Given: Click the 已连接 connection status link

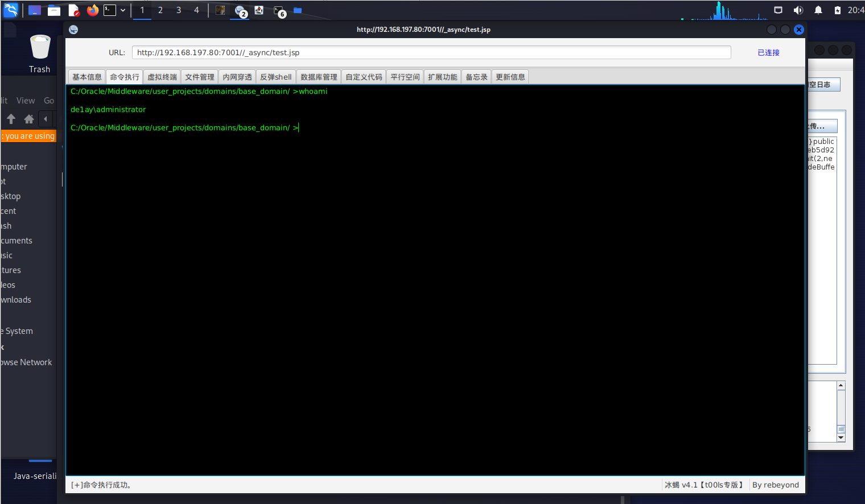Looking at the screenshot, I should click(x=768, y=52).
